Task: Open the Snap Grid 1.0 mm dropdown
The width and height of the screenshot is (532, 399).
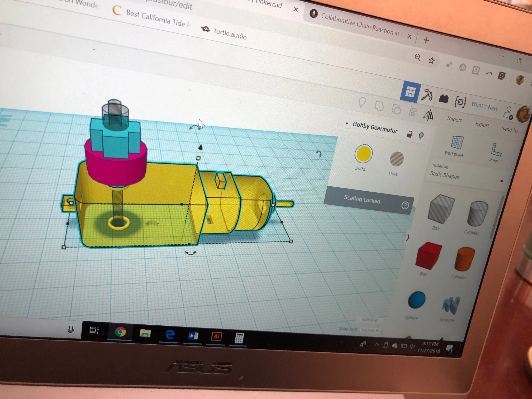Action: [x=369, y=330]
